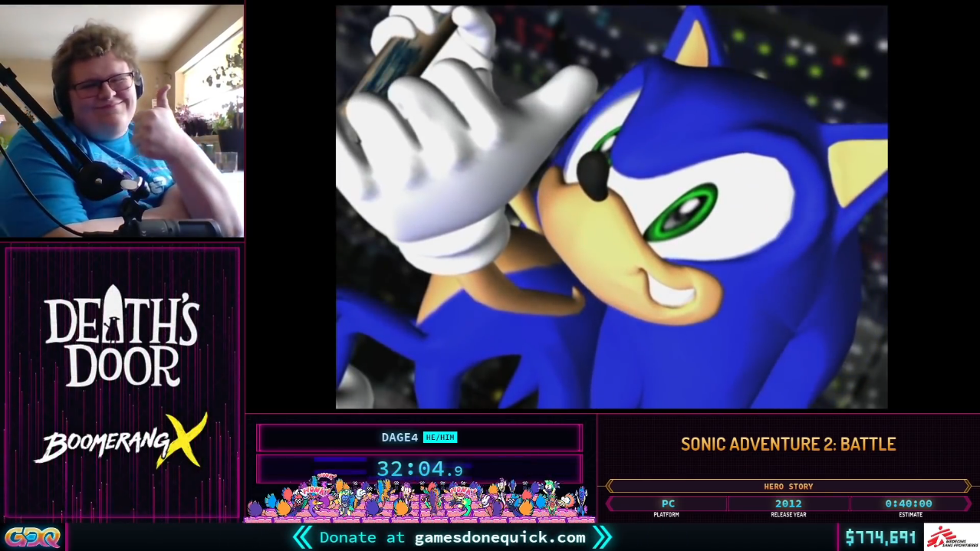Click the HE/HIM pronoun badge

pos(439,438)
